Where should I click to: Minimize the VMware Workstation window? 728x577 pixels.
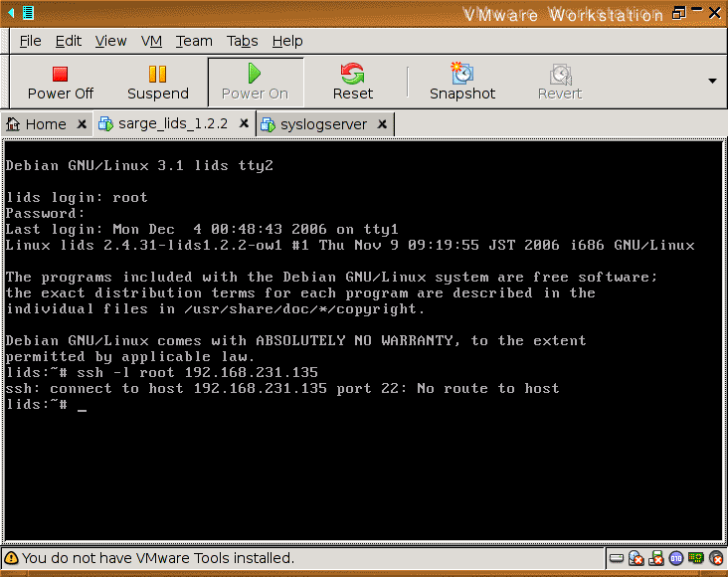coord(697,9)
